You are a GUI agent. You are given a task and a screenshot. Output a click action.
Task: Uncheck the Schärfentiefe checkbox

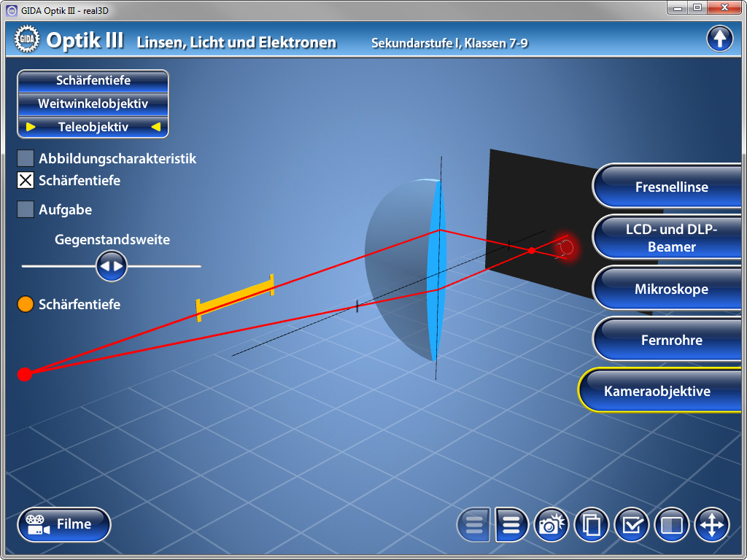(x=26, y=180)
